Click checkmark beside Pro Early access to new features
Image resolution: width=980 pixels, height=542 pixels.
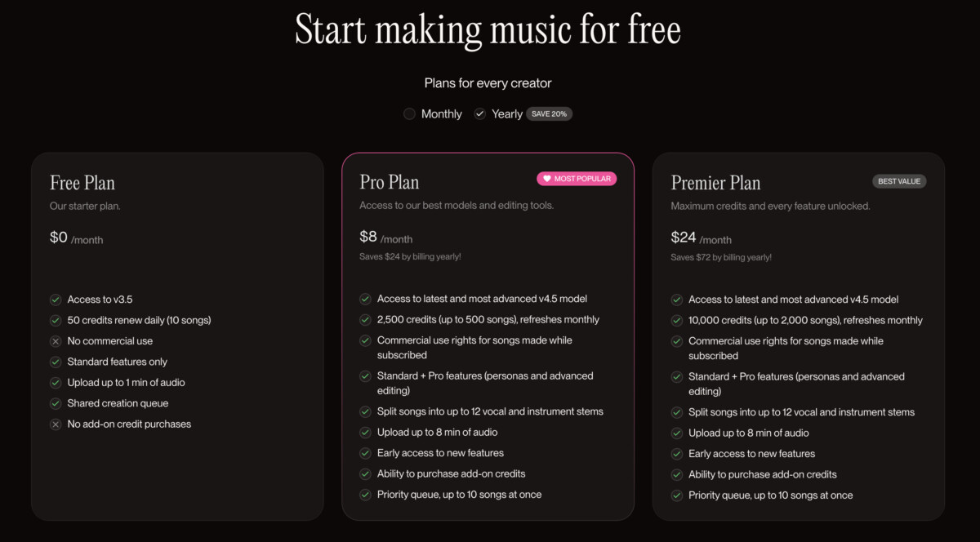pyautogui.click(x=365, y=453)
